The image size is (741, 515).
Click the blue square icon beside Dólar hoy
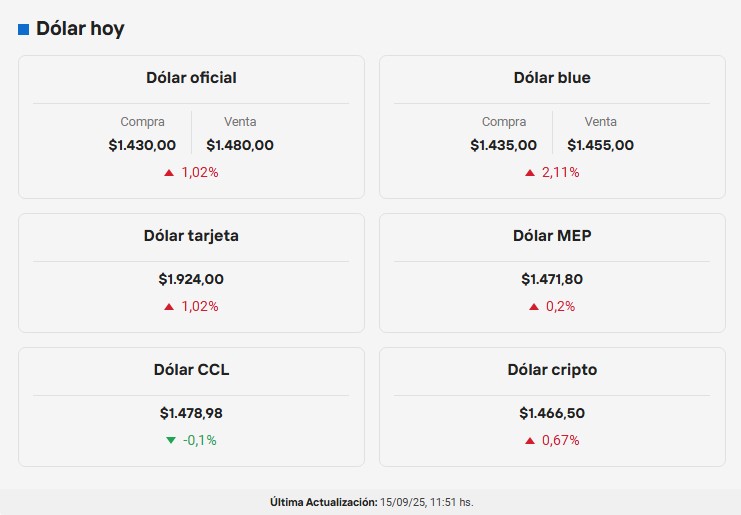[x=23, y=30]
